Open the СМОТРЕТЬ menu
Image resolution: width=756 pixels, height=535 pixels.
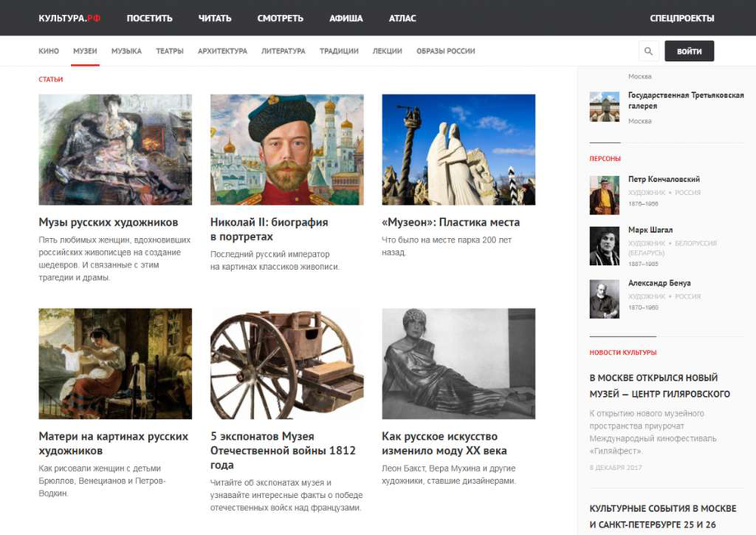[x=281, y=18]
